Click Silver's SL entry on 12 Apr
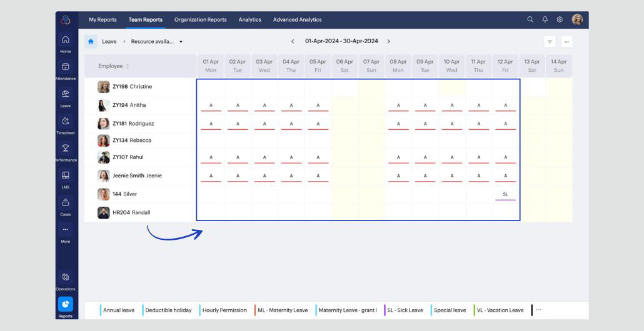 [506, 195]
